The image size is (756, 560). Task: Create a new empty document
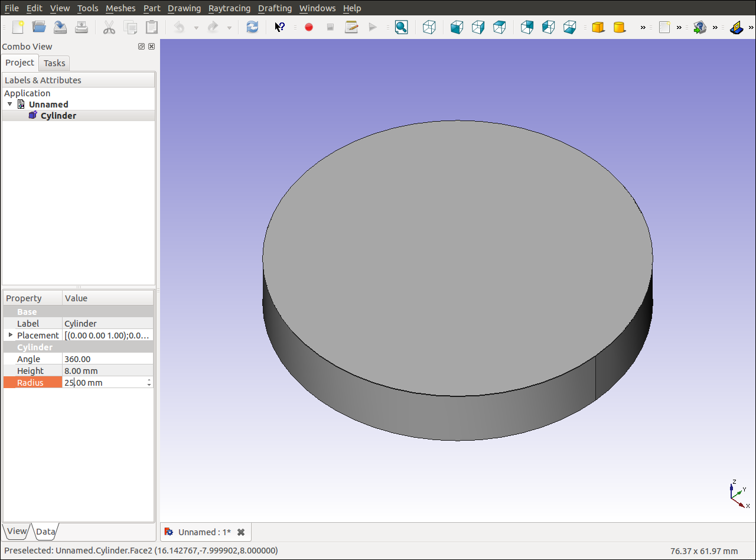(x=18, y=27)
